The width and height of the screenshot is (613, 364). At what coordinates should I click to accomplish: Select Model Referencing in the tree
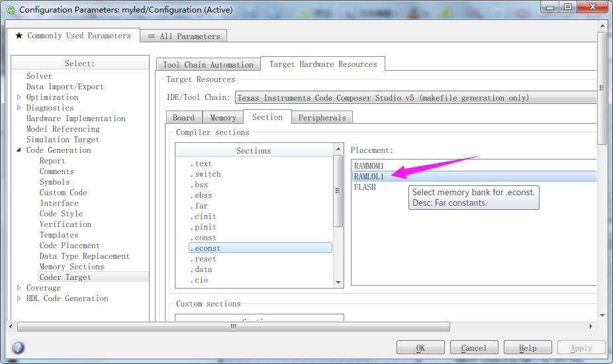coord(63,128)
